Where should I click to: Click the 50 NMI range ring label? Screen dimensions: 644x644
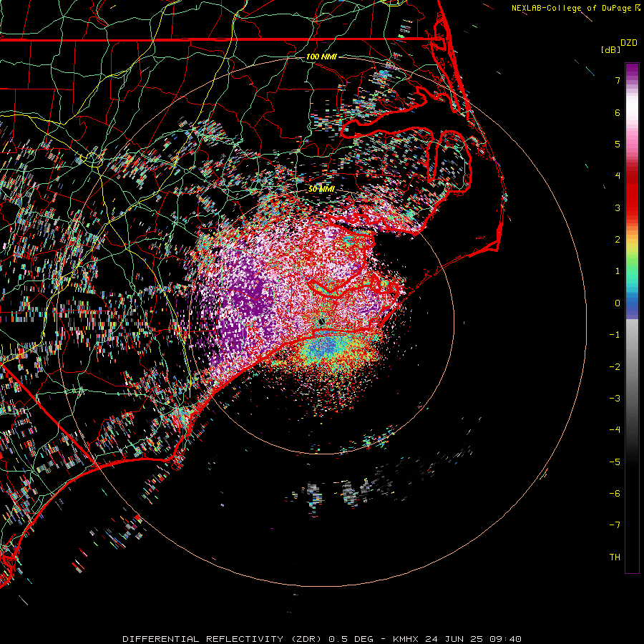pyautogui.click(x=321, y=189)
